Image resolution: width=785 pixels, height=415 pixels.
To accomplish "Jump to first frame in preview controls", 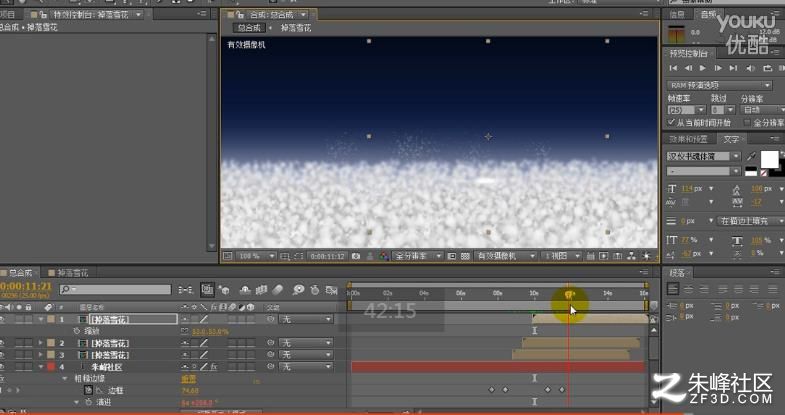I will coord(673,68).
